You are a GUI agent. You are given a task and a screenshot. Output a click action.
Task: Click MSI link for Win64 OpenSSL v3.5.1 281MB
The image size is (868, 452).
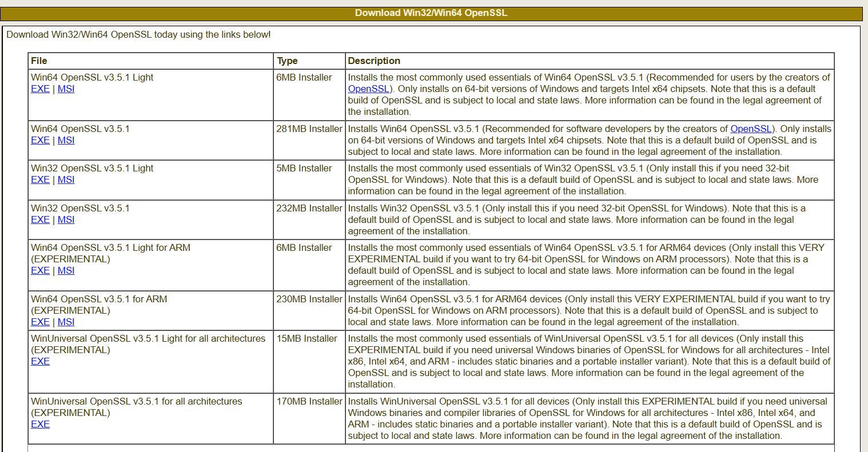click(66, 141)
